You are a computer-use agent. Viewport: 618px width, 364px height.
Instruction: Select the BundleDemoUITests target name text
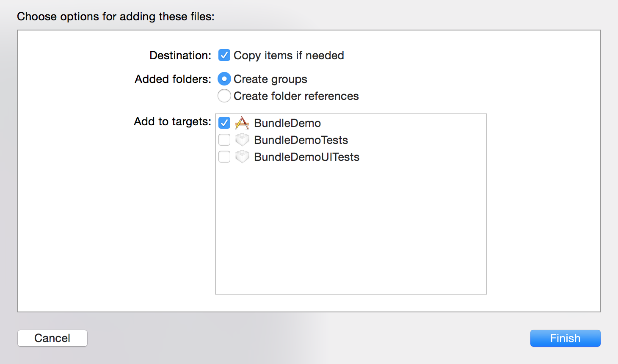pos(307,157)
